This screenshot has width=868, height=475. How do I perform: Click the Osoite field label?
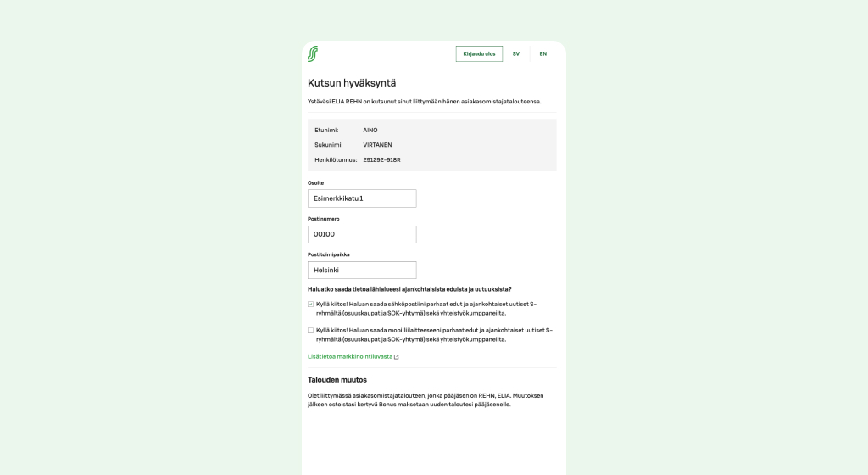pyautogui.click(x=315, y=182)
